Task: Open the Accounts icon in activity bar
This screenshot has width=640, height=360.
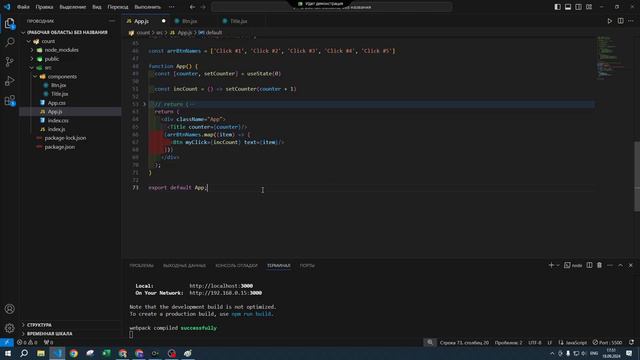Action: click(9, 309)
